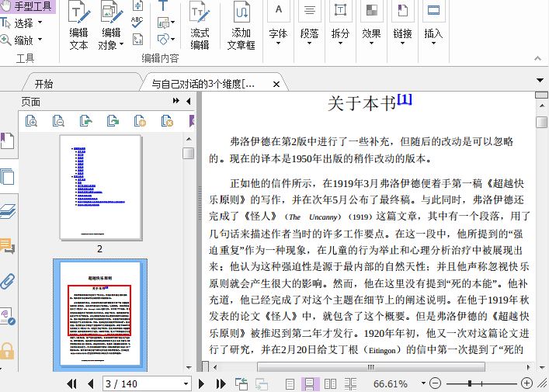The height and width of the screenshot is (392, 549).
Task: Select the page 2 thumbnail
Action: pos(100,188)
